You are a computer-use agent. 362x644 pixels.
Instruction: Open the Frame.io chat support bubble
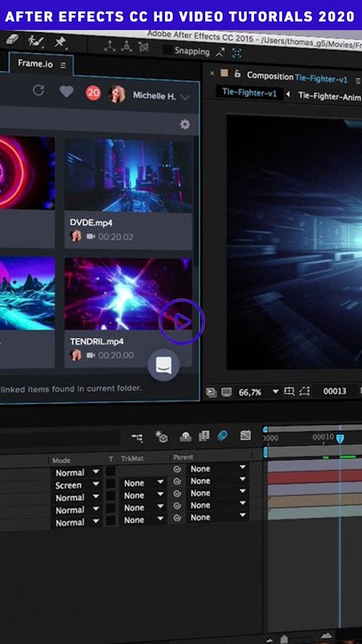[164, 365]
